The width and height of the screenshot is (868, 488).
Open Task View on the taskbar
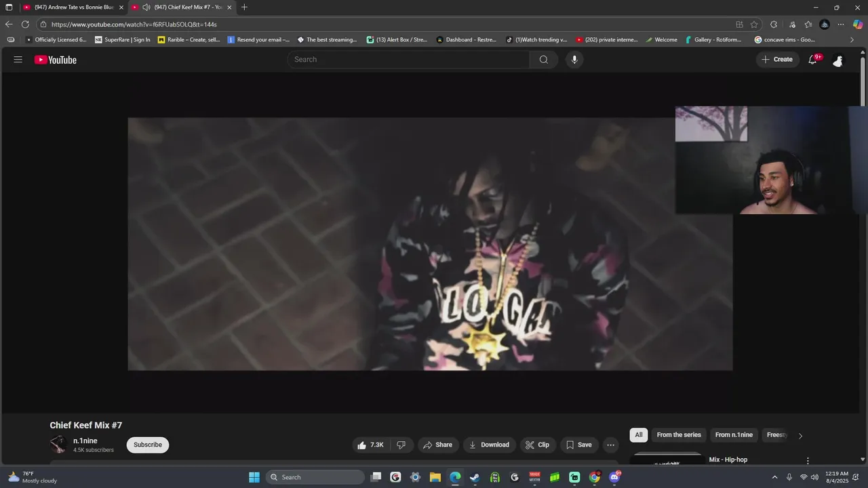[x=376, y=477]
